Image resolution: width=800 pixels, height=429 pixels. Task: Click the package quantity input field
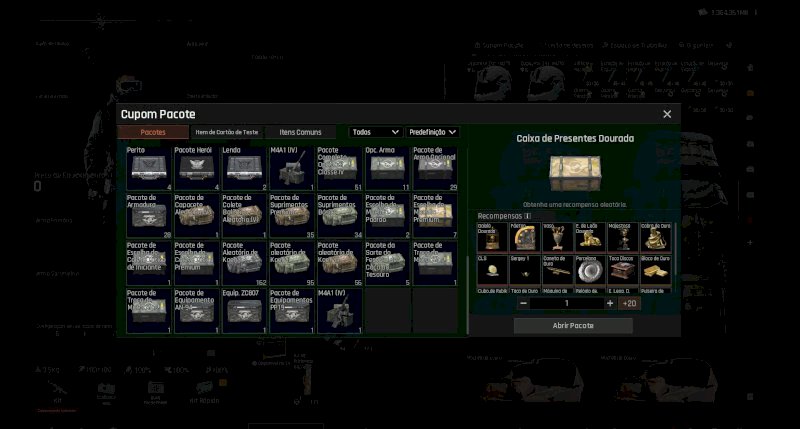pos(566,303)
